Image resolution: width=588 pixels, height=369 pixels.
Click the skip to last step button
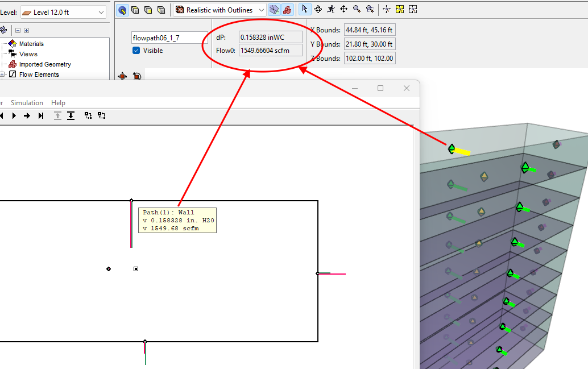(x=40, y=115)
